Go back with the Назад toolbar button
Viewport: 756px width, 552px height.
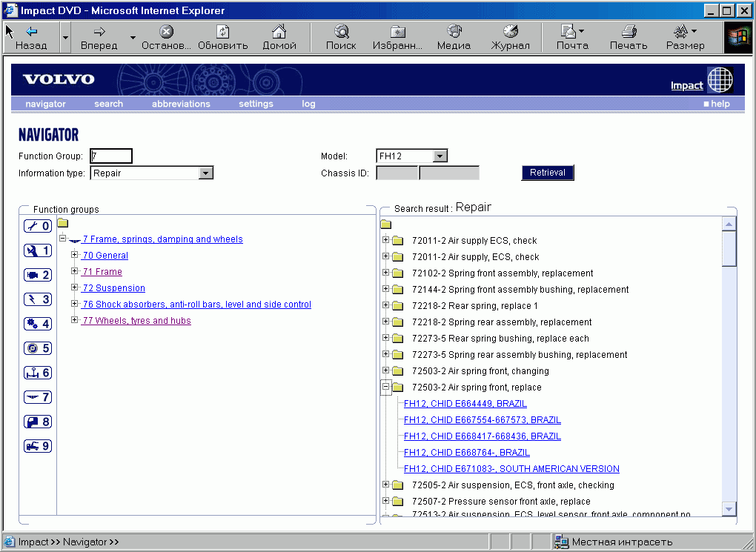pos(31,38)
